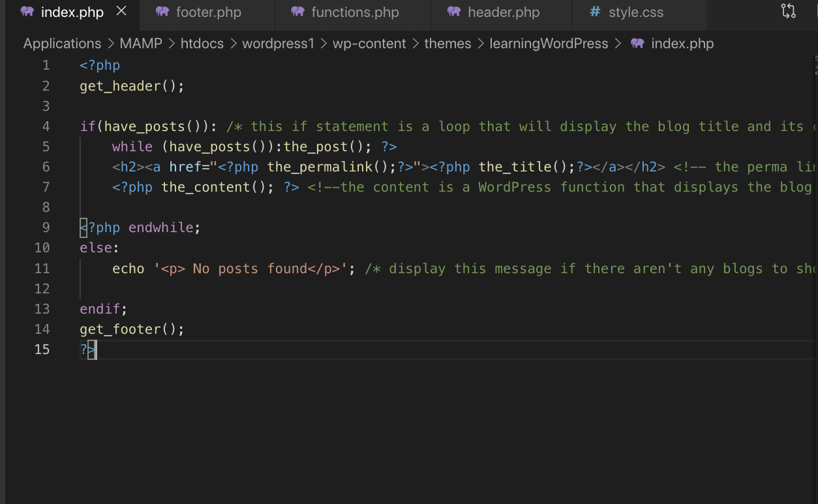Click the PHP icon on index.php tab
The image size is (818, 504).
27,12
